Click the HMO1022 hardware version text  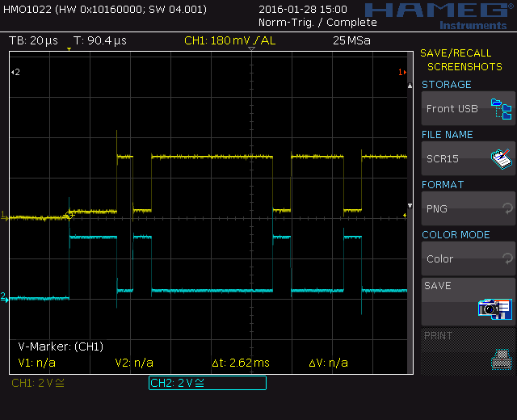[105, 9]
